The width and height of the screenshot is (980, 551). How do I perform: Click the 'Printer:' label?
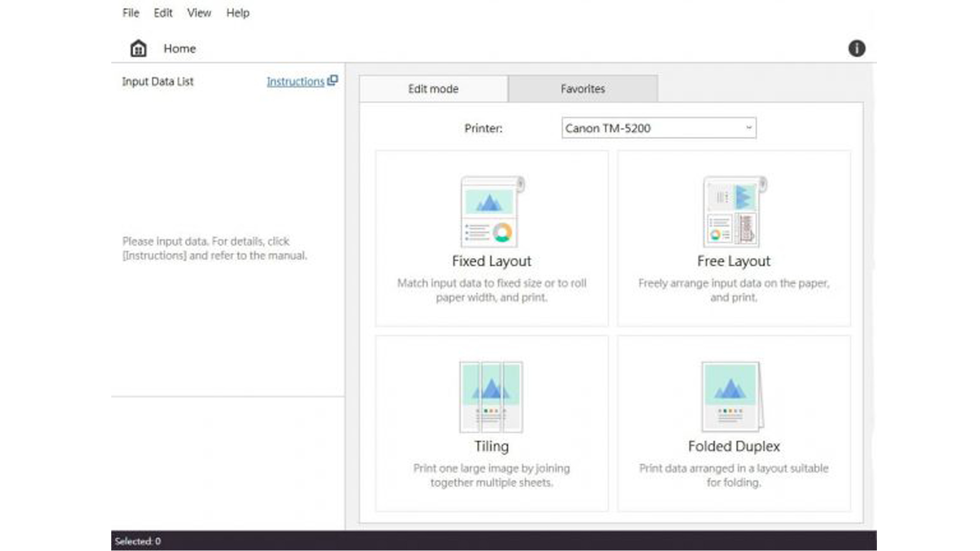(x=483, y=128)
